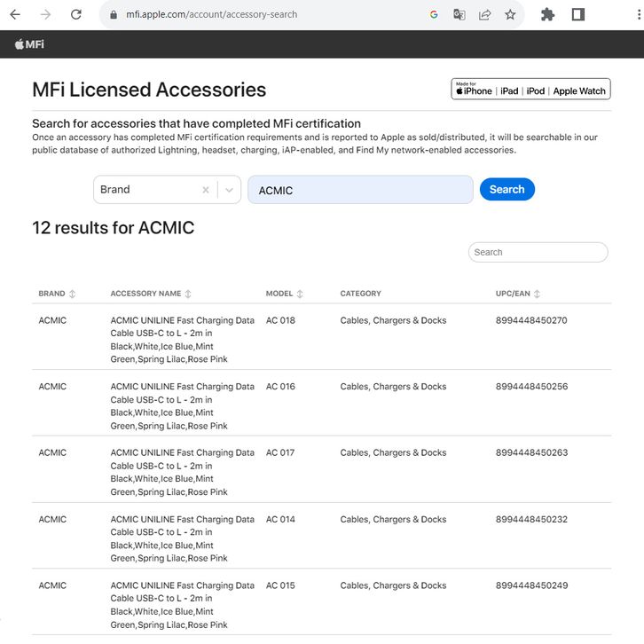Focus the table filter Search box
Viewport: 644px width, 644px height.
coord(538,252)
